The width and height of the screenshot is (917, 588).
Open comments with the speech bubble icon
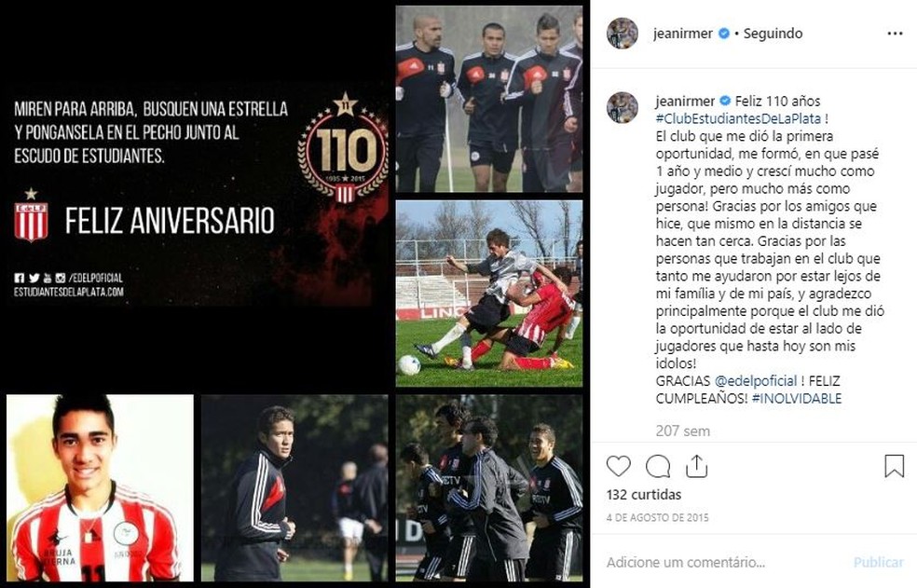(x=658, y=466)
